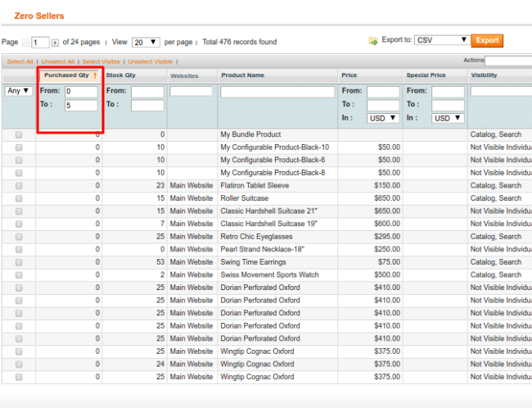The image size is (532, 408).
Task: Select the Flatiron Tablet Sleeve checkbox
Action: (x=19, y=185)
